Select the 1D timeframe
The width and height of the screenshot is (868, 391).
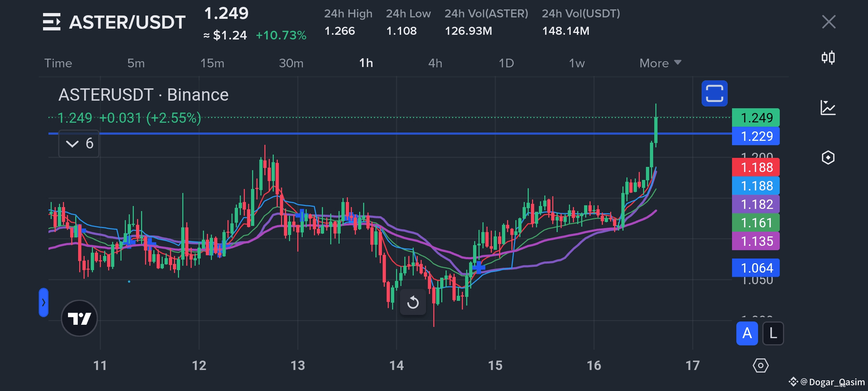pos(506,63)
